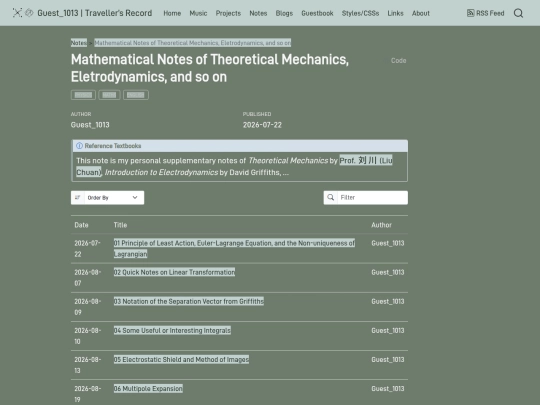Image resolution: width=540 pixels, height=405 pixels.
Task: Open Notes in the top navigation
Action: pos(258,13)
